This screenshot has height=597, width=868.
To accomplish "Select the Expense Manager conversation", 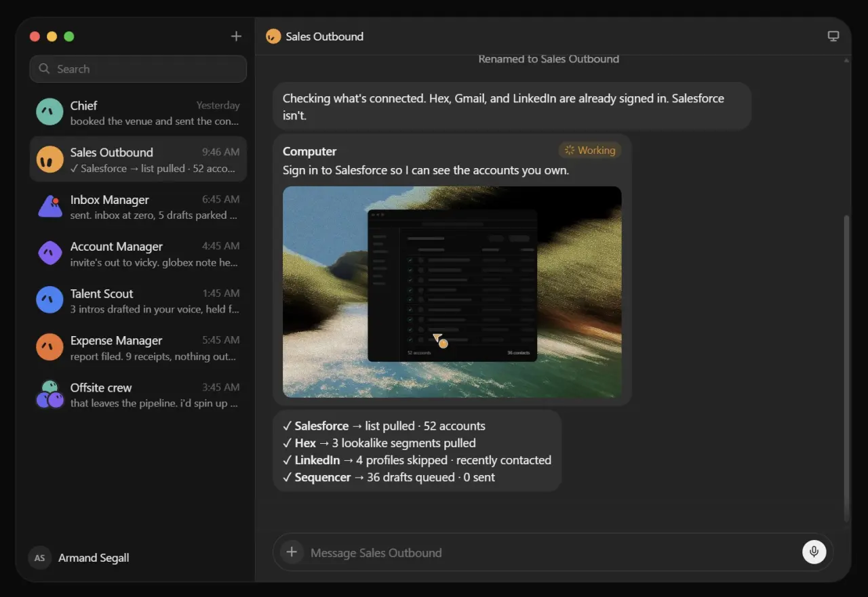I will pyautogui.click(x=138, y=347).
